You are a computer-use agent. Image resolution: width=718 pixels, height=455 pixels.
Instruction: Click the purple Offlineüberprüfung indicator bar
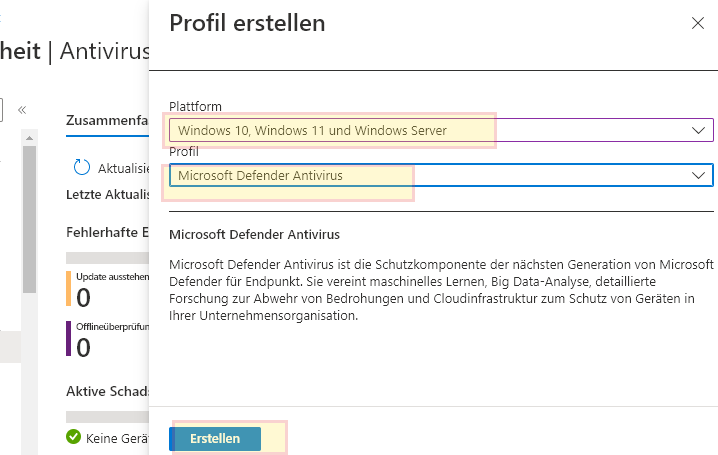pos(68,338)
